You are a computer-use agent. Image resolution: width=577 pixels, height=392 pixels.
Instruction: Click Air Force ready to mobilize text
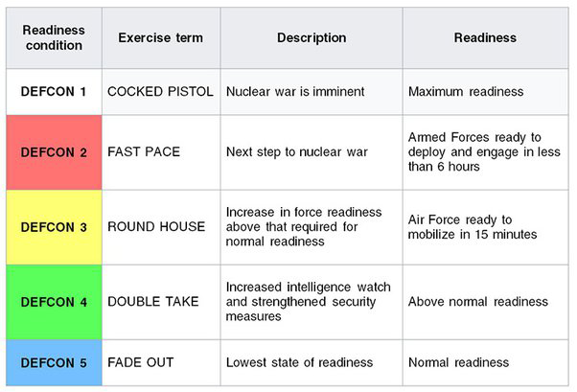(x=473, y=227)
